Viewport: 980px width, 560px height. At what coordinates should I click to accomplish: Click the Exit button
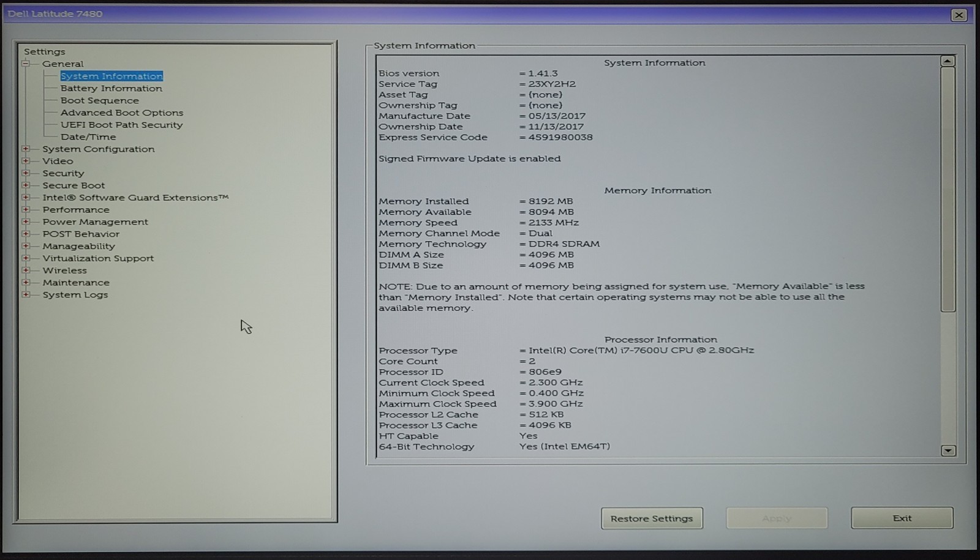click(902, 518)
